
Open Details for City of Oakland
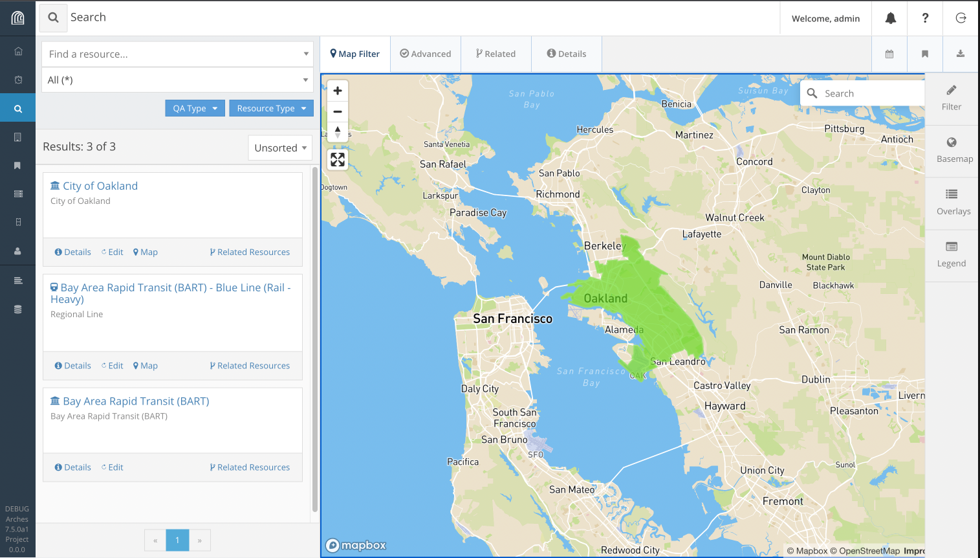click(x=73, y=252)
